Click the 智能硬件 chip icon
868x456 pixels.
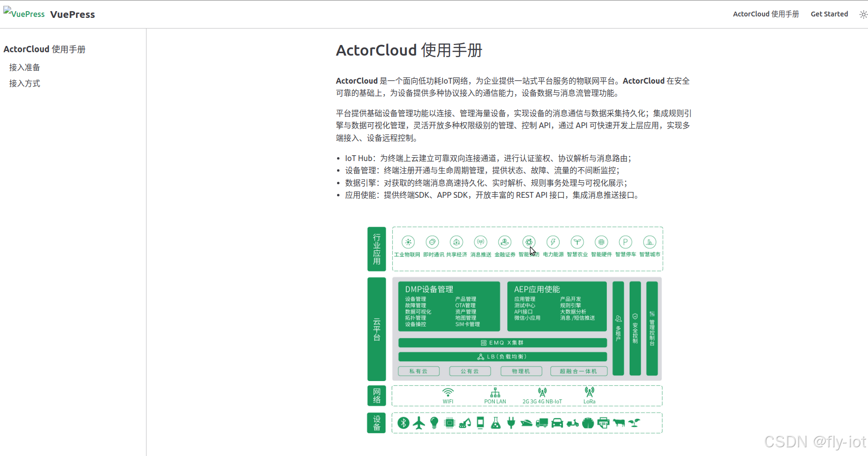[601, 242]
